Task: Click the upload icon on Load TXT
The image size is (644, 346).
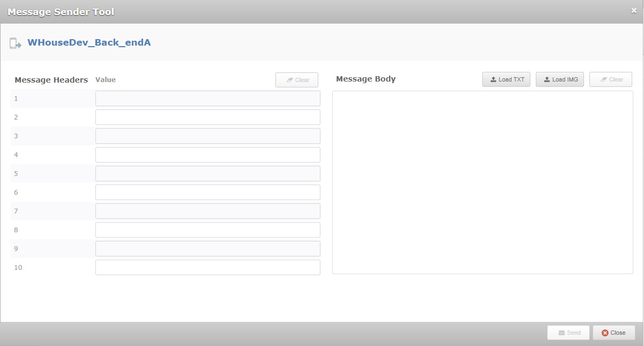Action: pyautogui.click(x=493, y=79)
